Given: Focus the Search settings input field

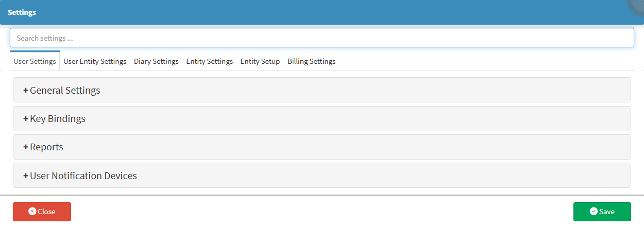Looking at the screenshot, I should (x=321, y=38).
